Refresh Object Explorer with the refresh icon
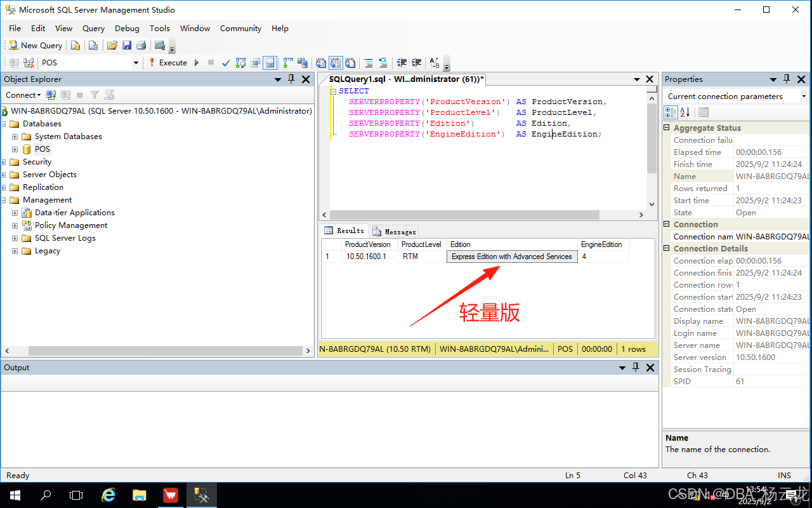 [108, 95]
